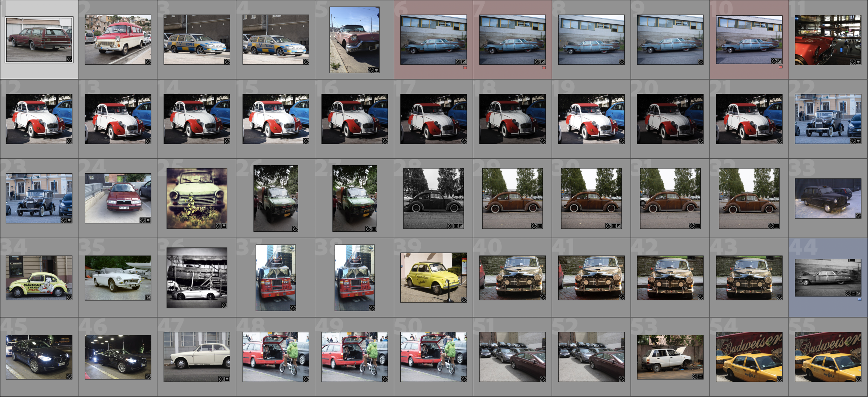Screen dimensions: 868x397
Task: Click the keyword tag badge on photo 8
Action: coord(622,62)
